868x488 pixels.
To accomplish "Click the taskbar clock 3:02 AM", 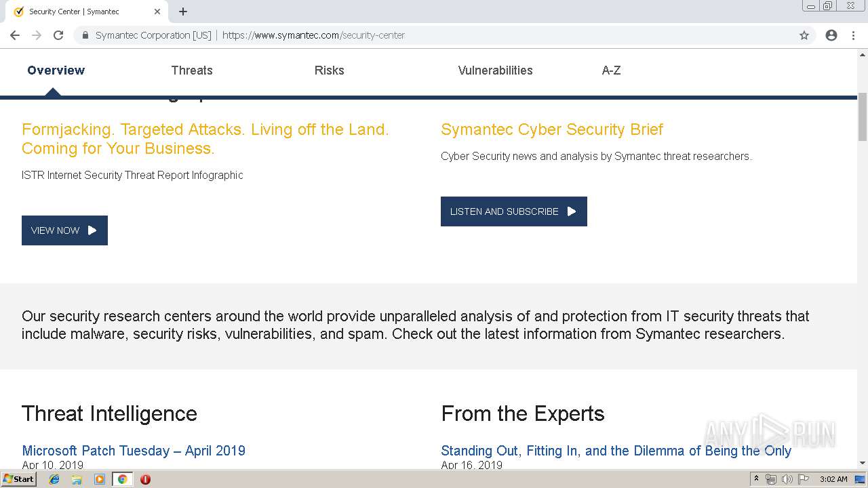I will [833, 479].
